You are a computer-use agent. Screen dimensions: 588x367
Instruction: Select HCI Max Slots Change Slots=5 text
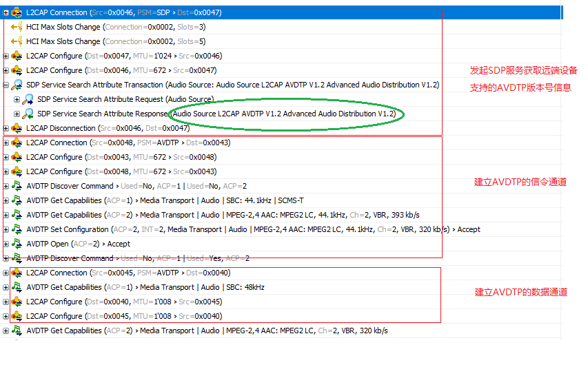point(116,41)
